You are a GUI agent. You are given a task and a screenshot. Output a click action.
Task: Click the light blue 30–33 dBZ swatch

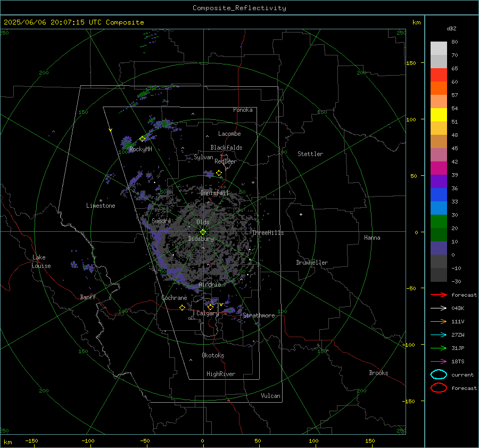pyautogui.click(x=439, y=208)
